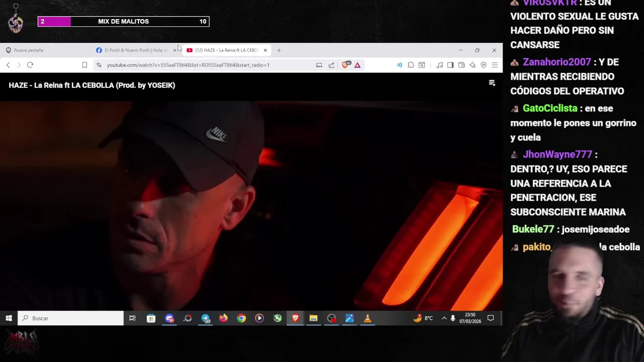Bookmark this page with the bookmark icon
This screenshot has height=362, width=644.
point(85,65)
